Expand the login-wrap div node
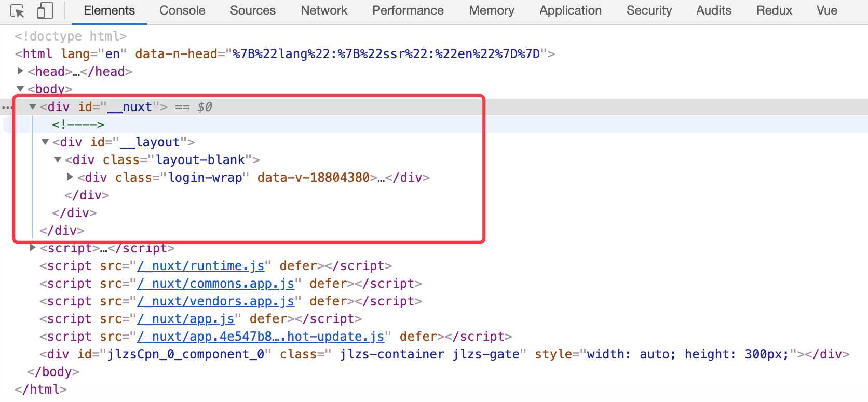 70,177
